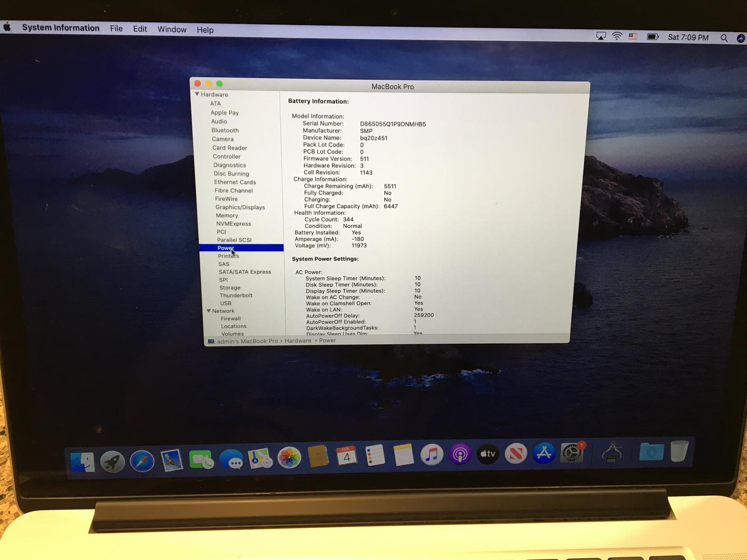This screenshot has width=747, height=560.
Task: Select Camera in sidebar
Action: point(223,139)
